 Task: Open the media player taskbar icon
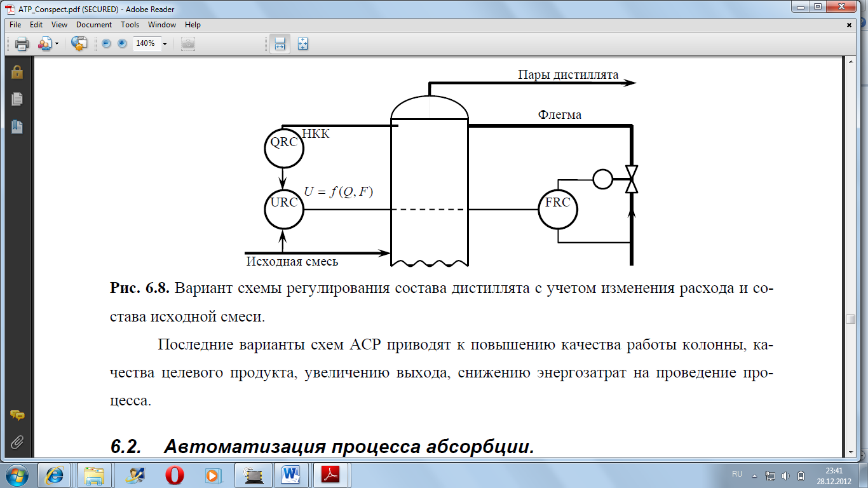[212, 475]
